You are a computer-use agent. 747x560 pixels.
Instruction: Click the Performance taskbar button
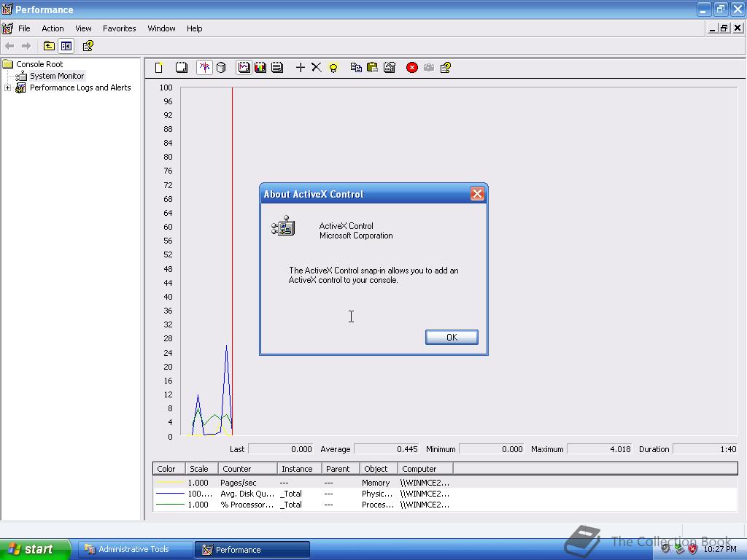[x=252, y=550]
